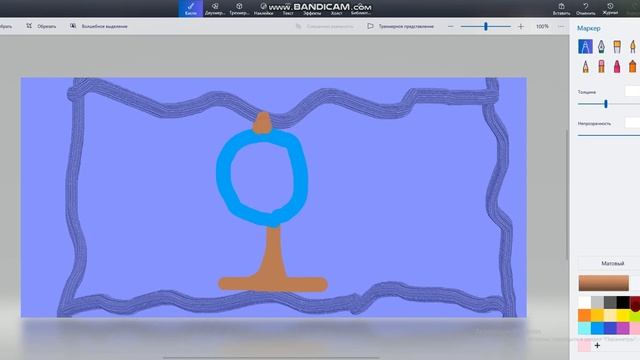Pick the light gray color swatch
Image resolution: width=640 pixels, height=360 pixels.
click(x=597, y=302)
